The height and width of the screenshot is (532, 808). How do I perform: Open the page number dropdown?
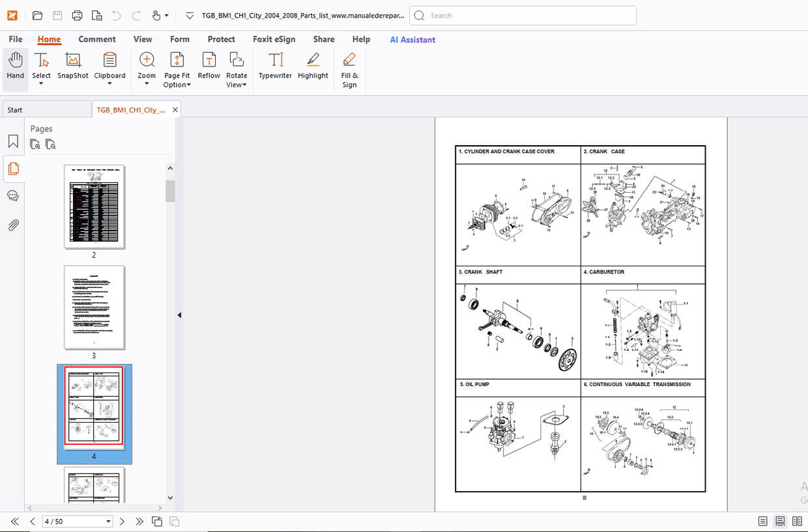coord(109,522)
